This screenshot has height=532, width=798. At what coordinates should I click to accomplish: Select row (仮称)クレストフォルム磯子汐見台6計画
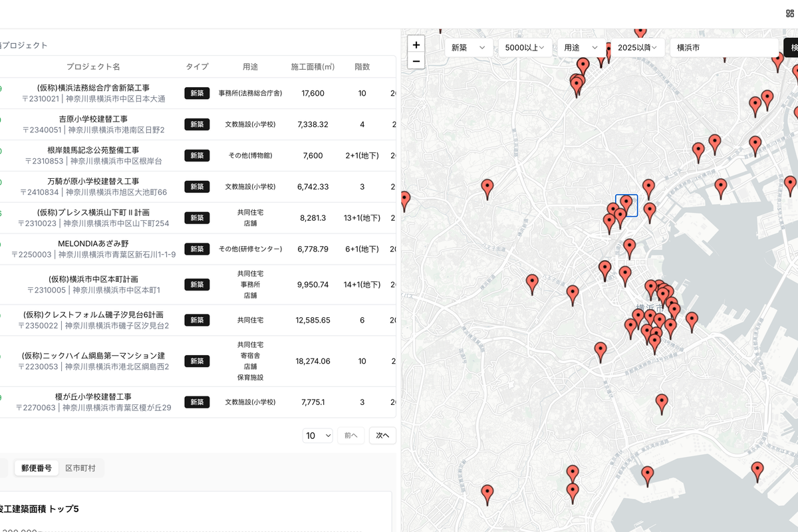coord(198,320)
